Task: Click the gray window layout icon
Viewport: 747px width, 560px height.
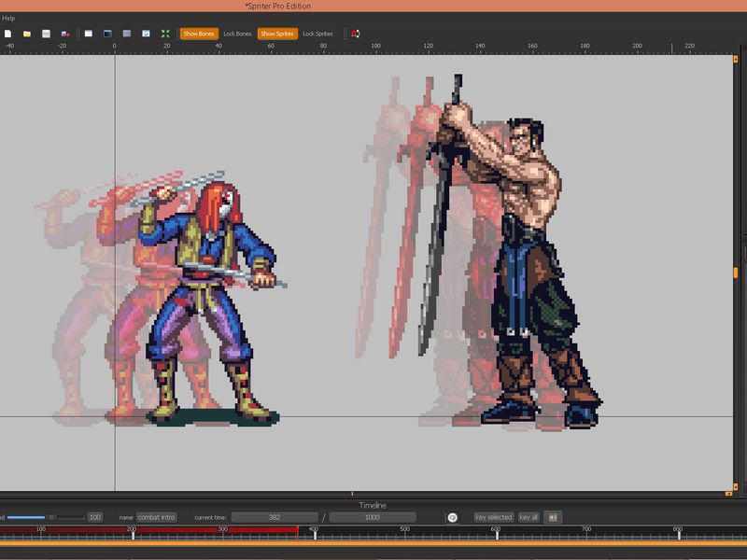Action: point(127,34)
